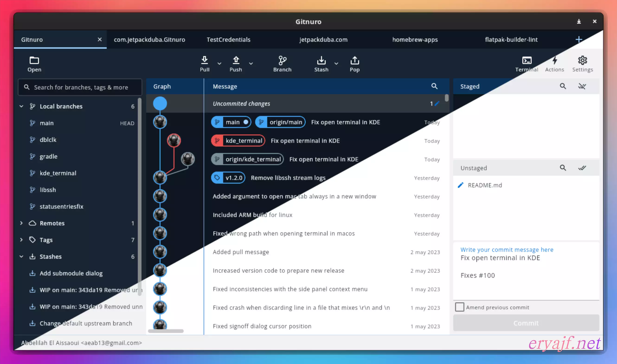Select the Gitnuro repository tab
Screen dimensions: 617x364
tap(60, 39)
